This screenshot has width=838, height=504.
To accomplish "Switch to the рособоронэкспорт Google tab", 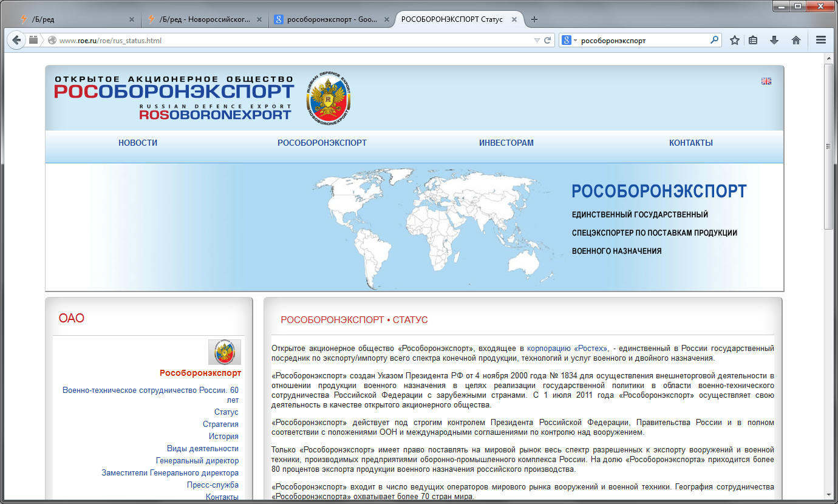I will coord(331,19).
